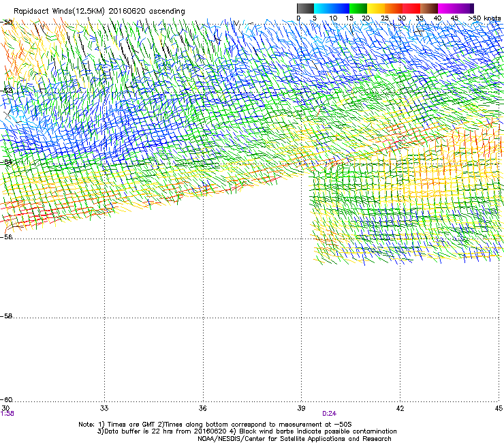Click the green 15-20 knots color band
504x443 pixels.
358,8
